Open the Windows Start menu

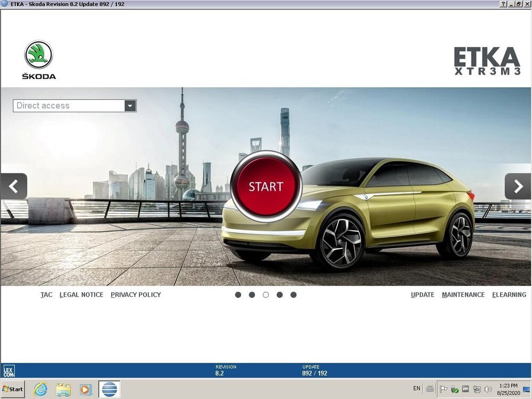tap(13, 389)
